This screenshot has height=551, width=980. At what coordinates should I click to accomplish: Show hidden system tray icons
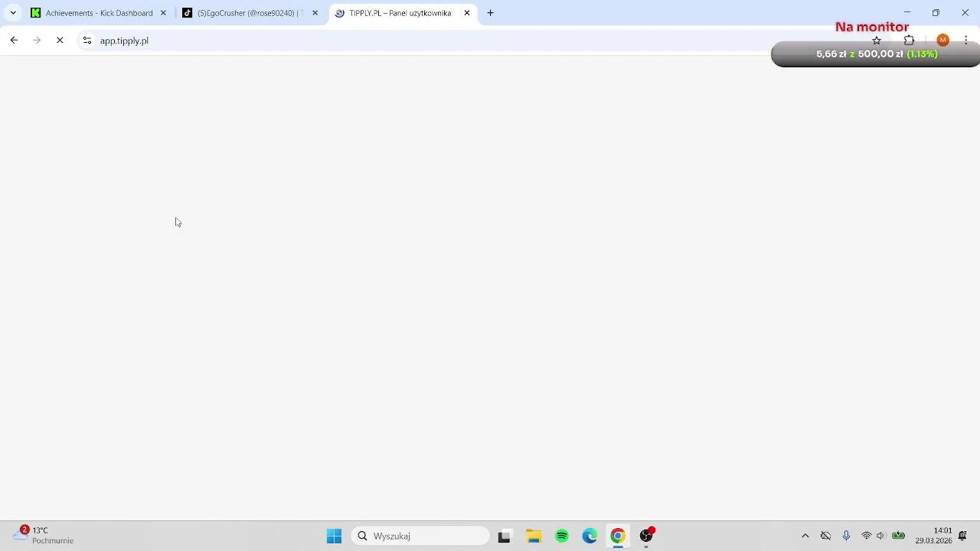click(805, 536)
